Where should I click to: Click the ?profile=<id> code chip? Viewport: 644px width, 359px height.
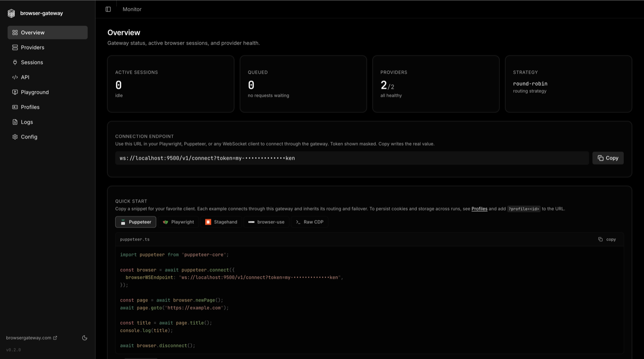(524, 209)
